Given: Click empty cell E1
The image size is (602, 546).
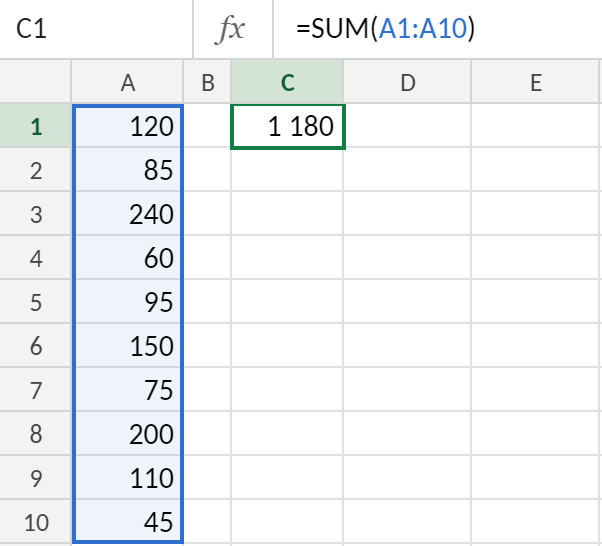Looking at the screenshot, I should [x=536, y=126].
